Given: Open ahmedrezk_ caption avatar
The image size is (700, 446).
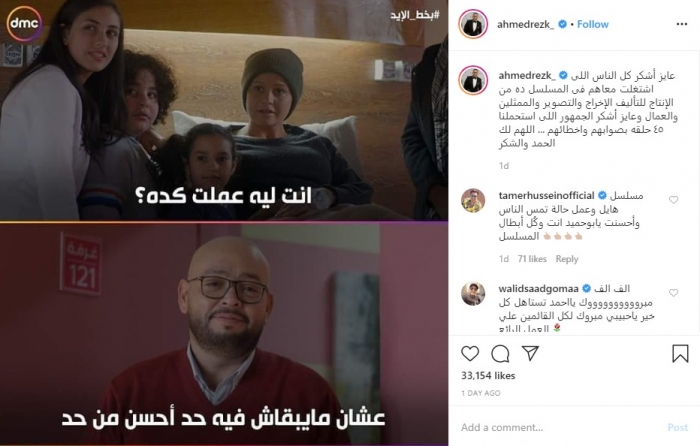Looking at the screenshot, I should (473, 81).
